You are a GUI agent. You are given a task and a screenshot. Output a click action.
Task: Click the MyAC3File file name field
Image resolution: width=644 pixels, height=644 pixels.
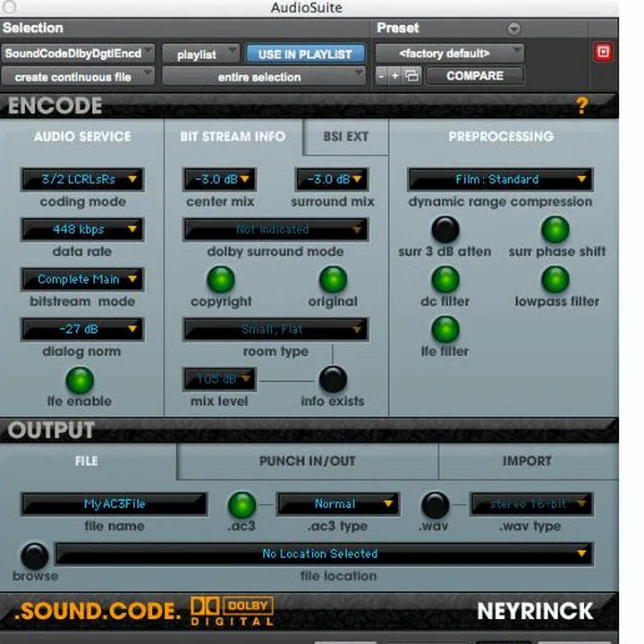point(114,504)
